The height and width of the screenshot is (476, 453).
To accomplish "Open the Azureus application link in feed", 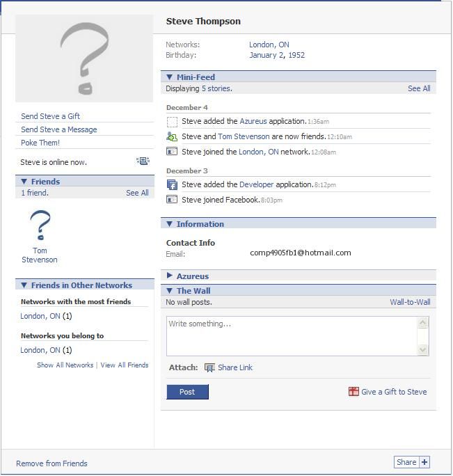I will click(253, 121).
